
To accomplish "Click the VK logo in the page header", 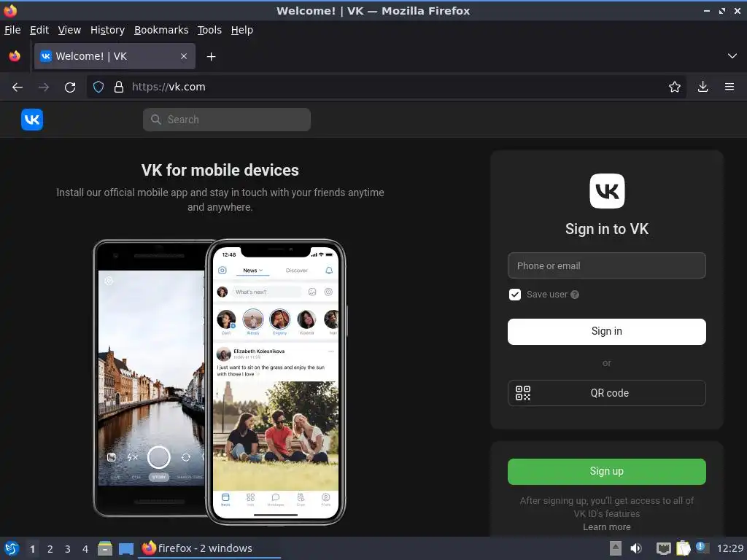I will 32,120.
